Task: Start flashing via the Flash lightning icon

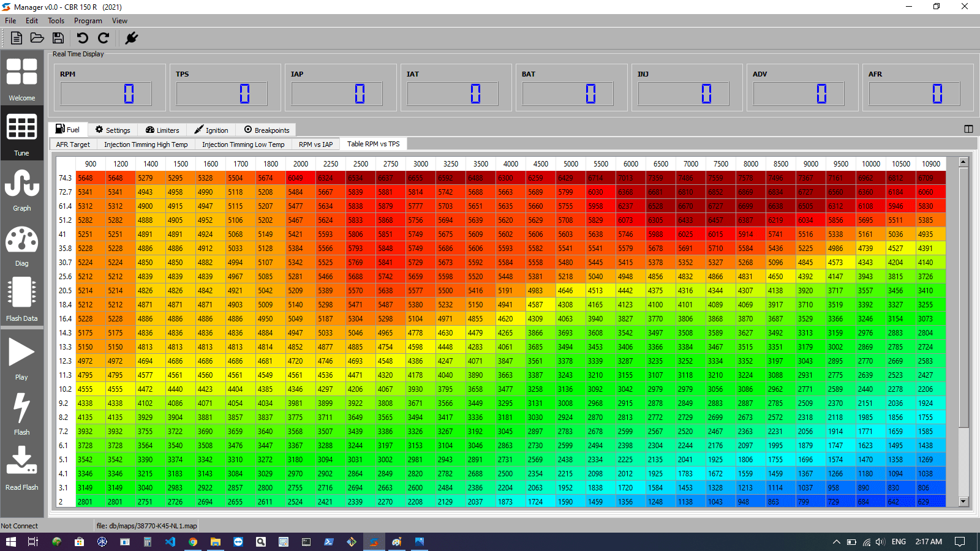Action: point(22,413)
